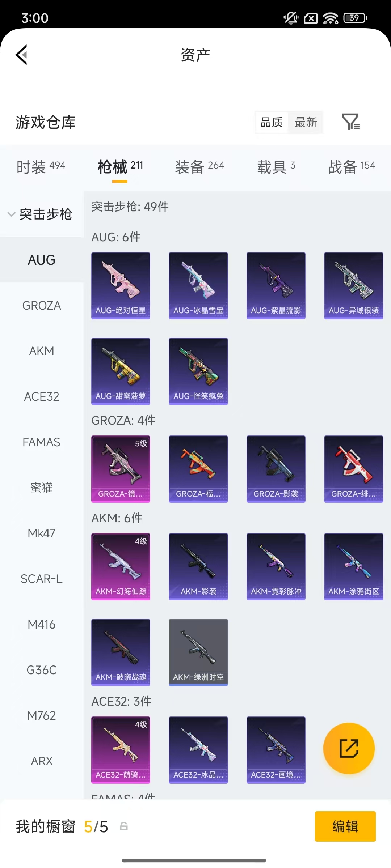
Task: Select GROZA in the weapon sidebar
Action: click(42, 306)
